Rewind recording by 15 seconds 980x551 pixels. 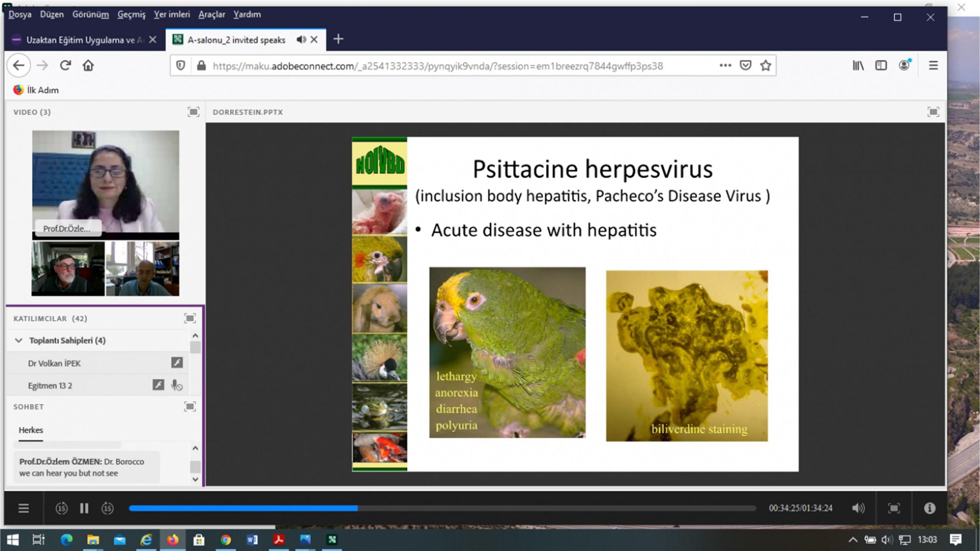tap(62, 508)
